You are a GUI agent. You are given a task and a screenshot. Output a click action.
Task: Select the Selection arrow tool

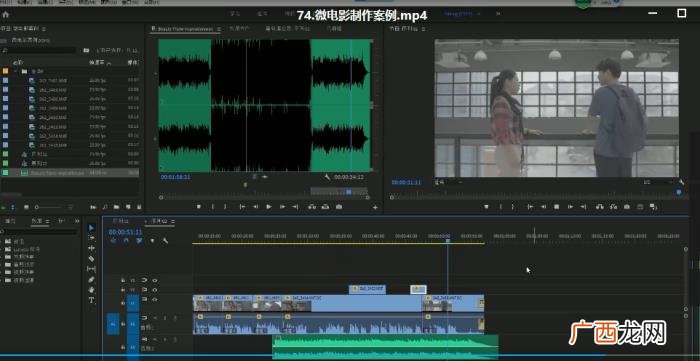[x=91, y=228]
